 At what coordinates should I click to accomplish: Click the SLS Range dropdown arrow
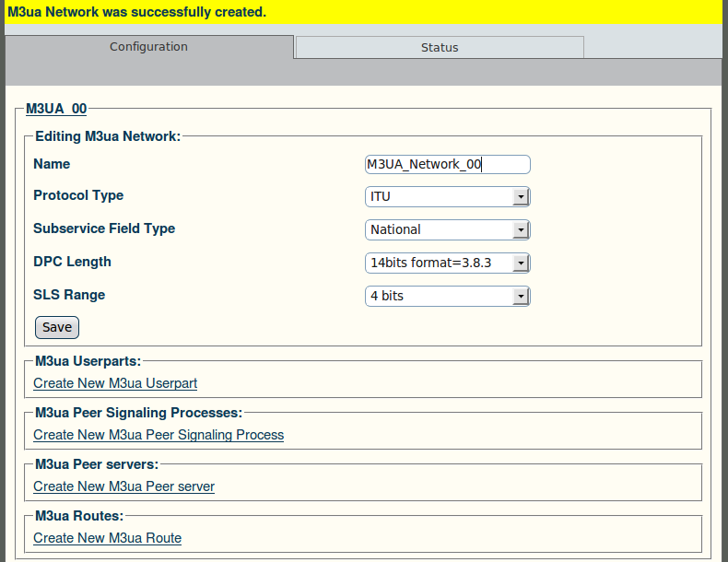coord(521,296)
